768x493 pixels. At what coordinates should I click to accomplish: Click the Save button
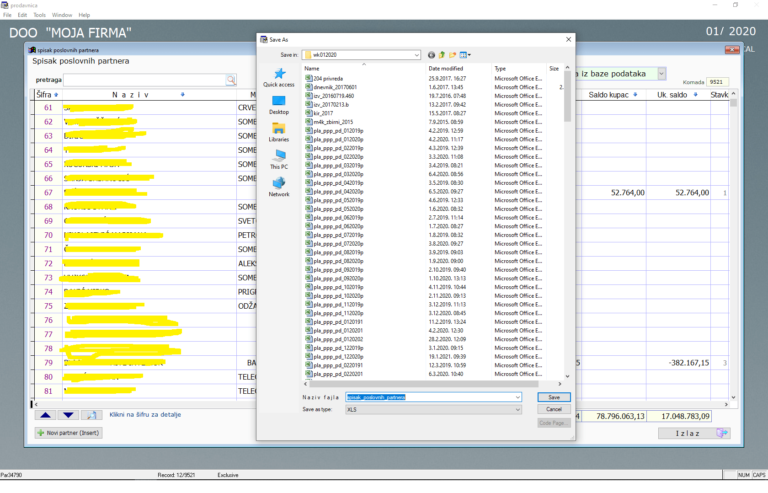[553, 397]
